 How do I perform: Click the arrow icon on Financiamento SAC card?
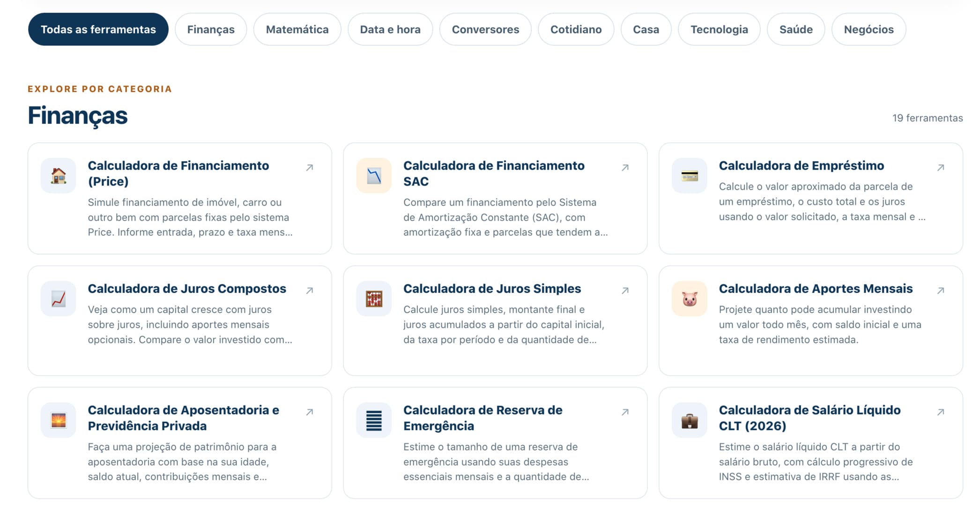[625, 167]
